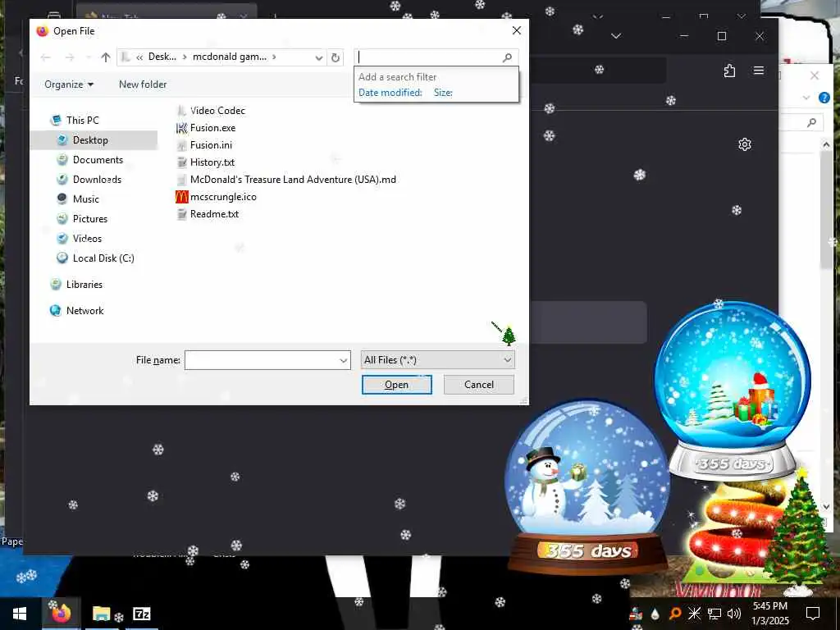Add Size search filter
The height and width of the screenshot is (630, 840).
[x=443, y=92]
